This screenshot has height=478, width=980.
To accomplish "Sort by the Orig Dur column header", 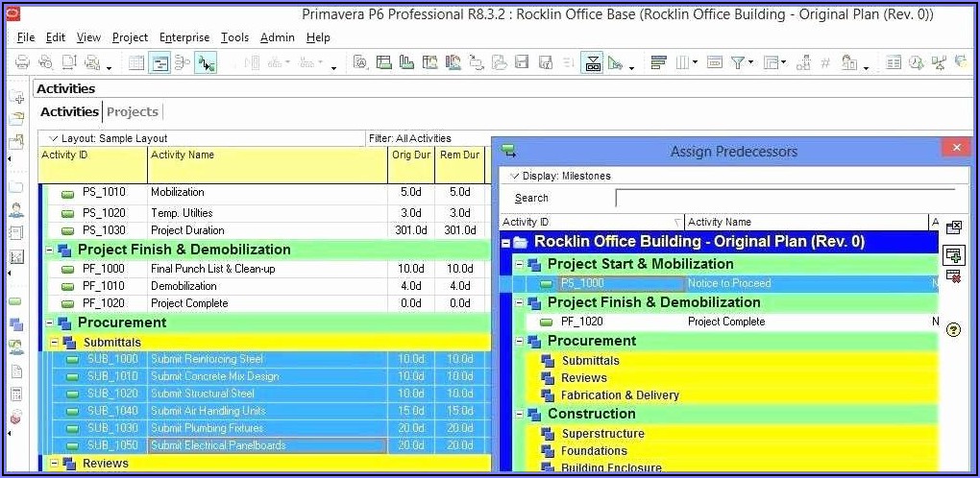I will pyautogui.click(x=411, y=155).
